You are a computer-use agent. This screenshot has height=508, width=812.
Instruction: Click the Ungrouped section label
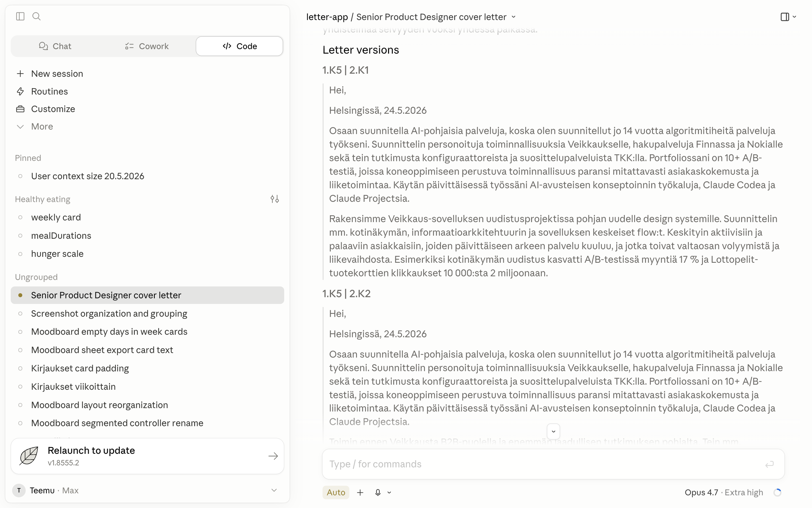(x=36, y=277)
